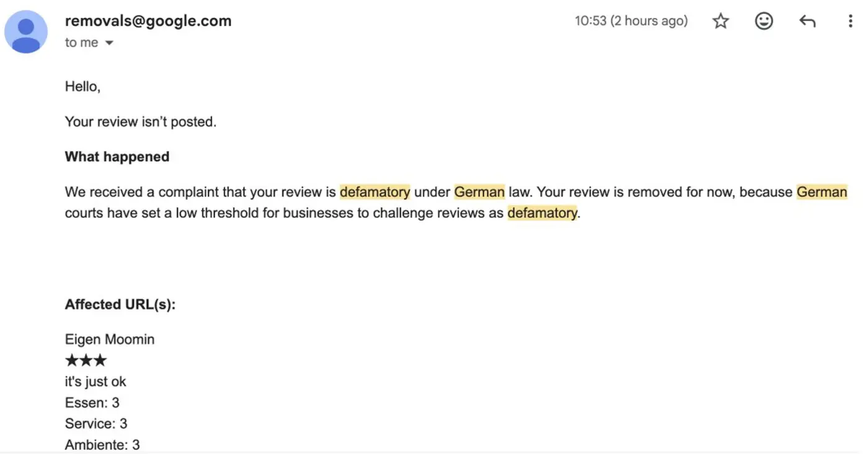Click the highlighted 'defamatory' ending the paragraph
Viewport: 868px width, 454px height.
[x=542, y=213]
